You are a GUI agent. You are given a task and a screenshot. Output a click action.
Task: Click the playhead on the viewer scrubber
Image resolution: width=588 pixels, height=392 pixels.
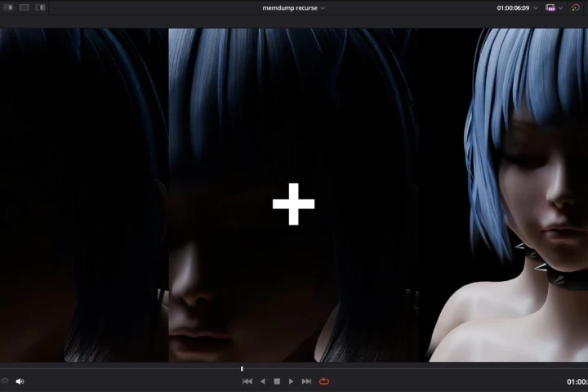point(242,369)
